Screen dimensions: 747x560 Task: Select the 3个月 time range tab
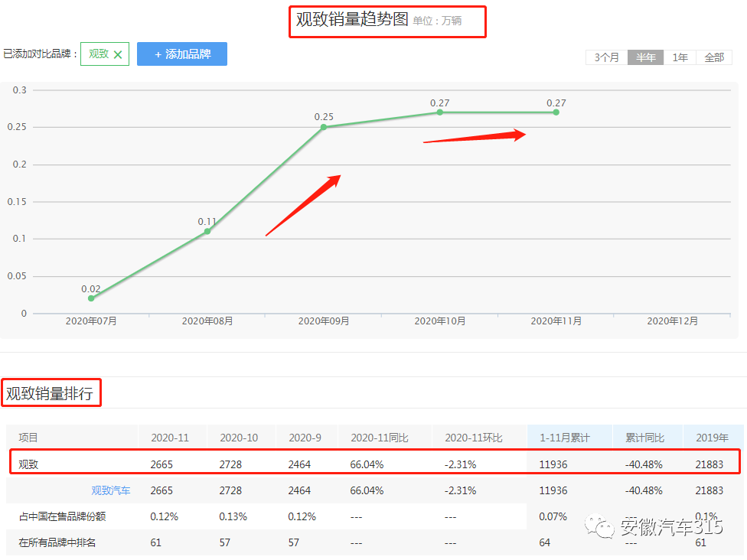pos(606,57)
